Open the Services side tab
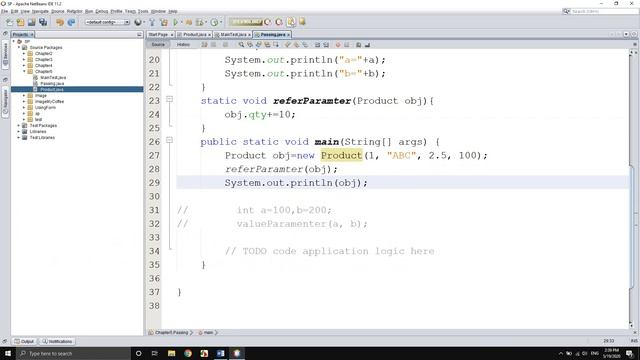 click(5, 54)
